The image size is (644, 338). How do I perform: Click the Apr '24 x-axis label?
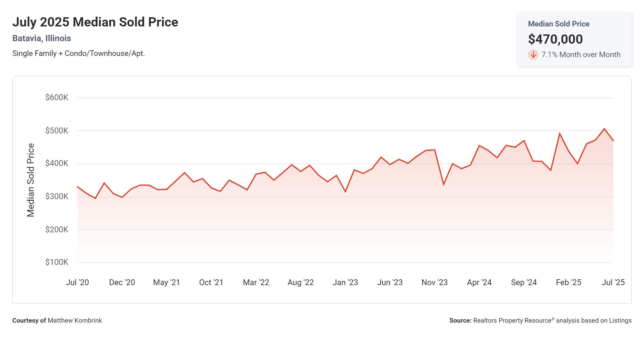pos(479,282)
